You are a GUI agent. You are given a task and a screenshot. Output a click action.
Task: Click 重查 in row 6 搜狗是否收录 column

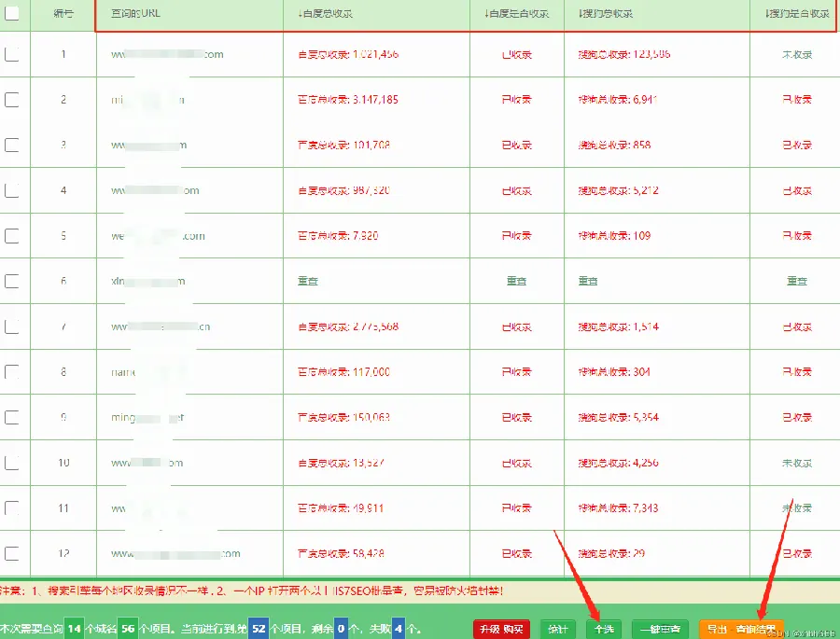tap(797, 281)
